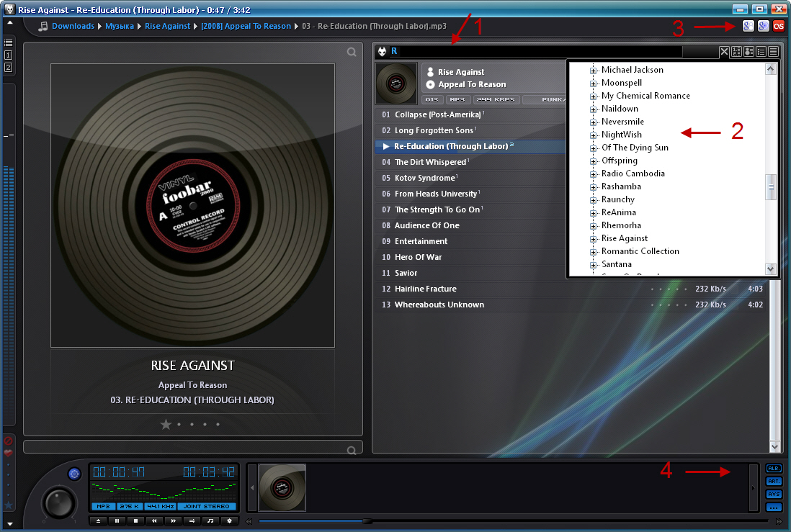Close the library filter with the X icon
This screenshot has width=791, height=532.
coord(725,51)
